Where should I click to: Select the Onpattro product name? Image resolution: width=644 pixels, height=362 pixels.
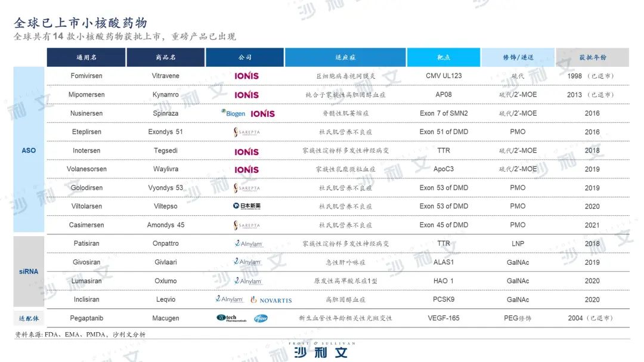pos(165,243)
